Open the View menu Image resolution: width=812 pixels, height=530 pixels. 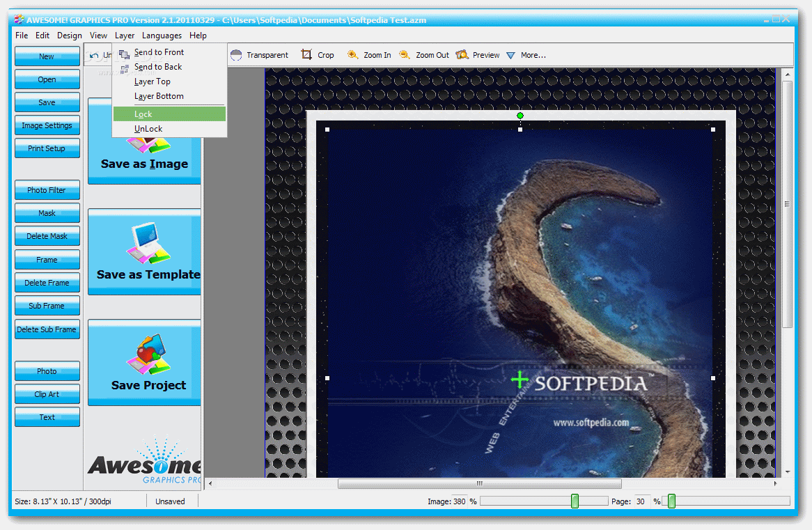[98, 36]
